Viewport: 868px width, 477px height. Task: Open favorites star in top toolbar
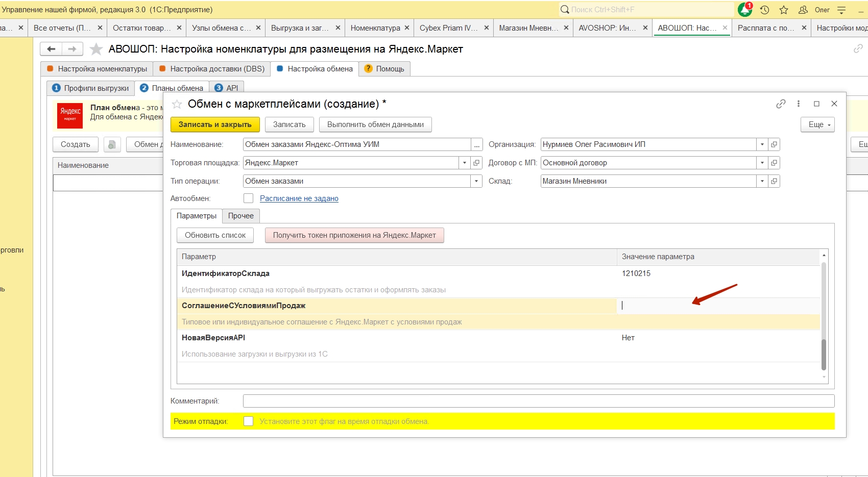pyautogui.click(x=784, y=10)
